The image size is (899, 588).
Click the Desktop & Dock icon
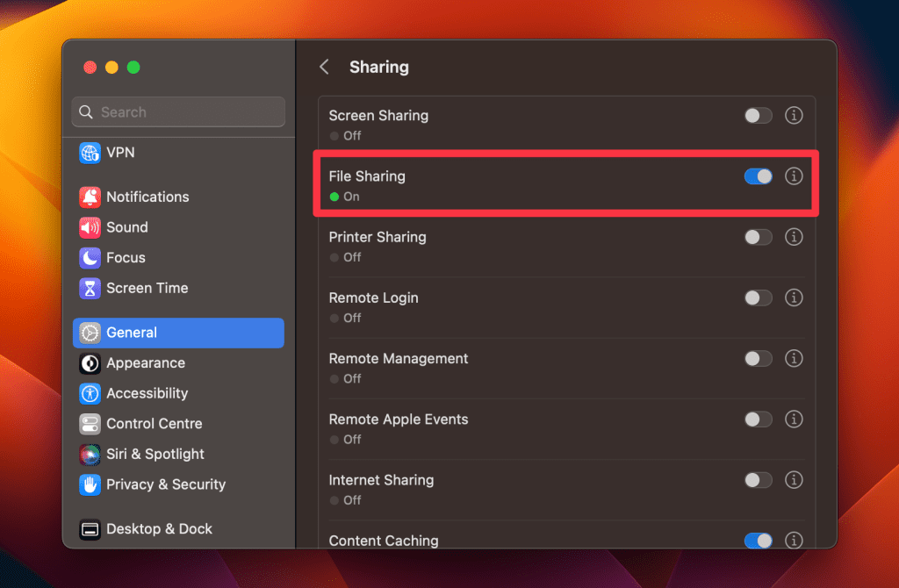click(90, 529)
